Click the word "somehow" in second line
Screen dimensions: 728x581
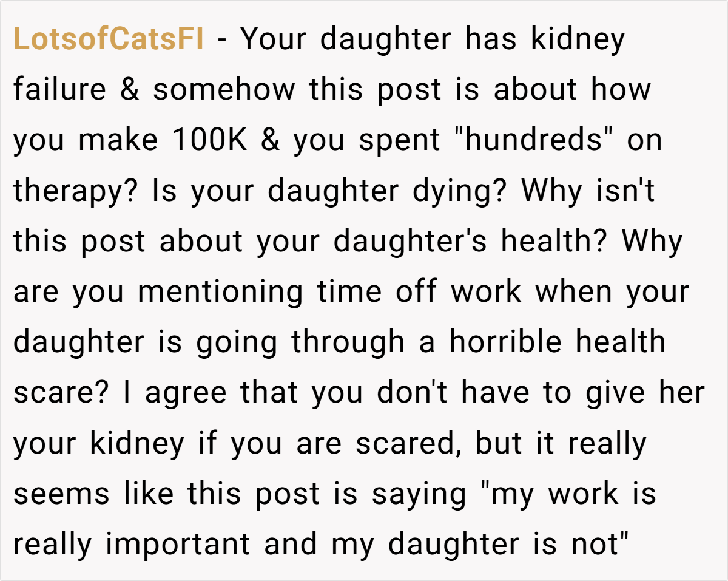[223, 90]
